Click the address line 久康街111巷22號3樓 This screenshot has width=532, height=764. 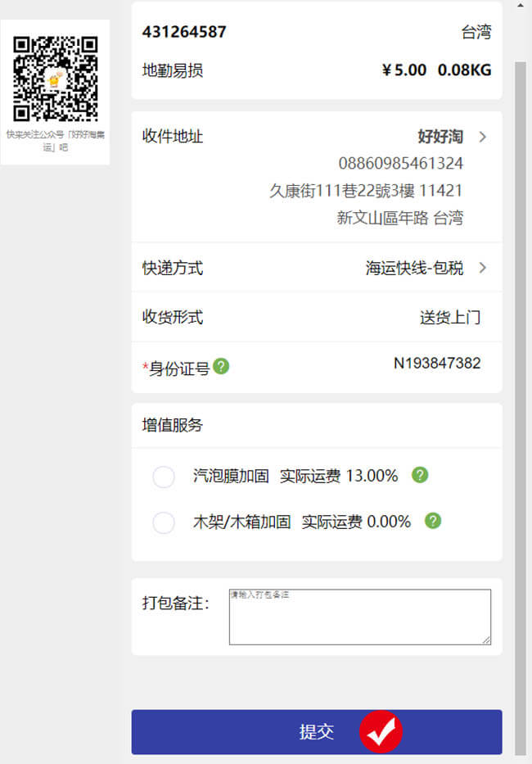click(342, 191)
